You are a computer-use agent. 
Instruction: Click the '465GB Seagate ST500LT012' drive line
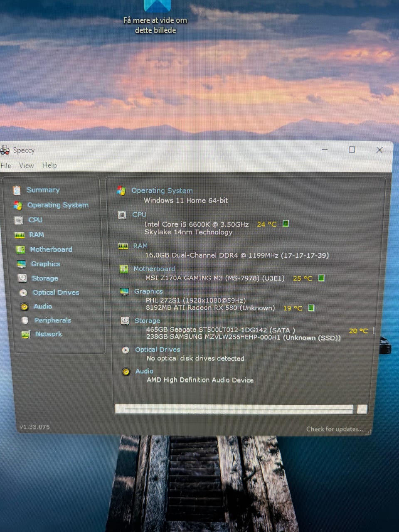tap(221, 330)
